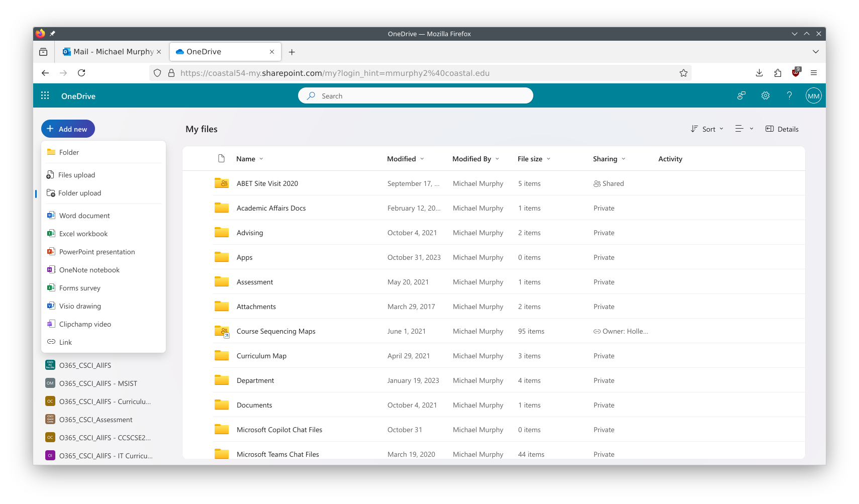Open the Modified column header dropdown
859x504 pixels.
(405, 159)
